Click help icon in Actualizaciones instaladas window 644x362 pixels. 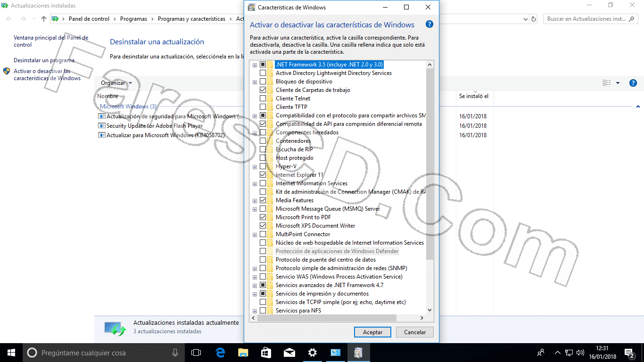633,83
